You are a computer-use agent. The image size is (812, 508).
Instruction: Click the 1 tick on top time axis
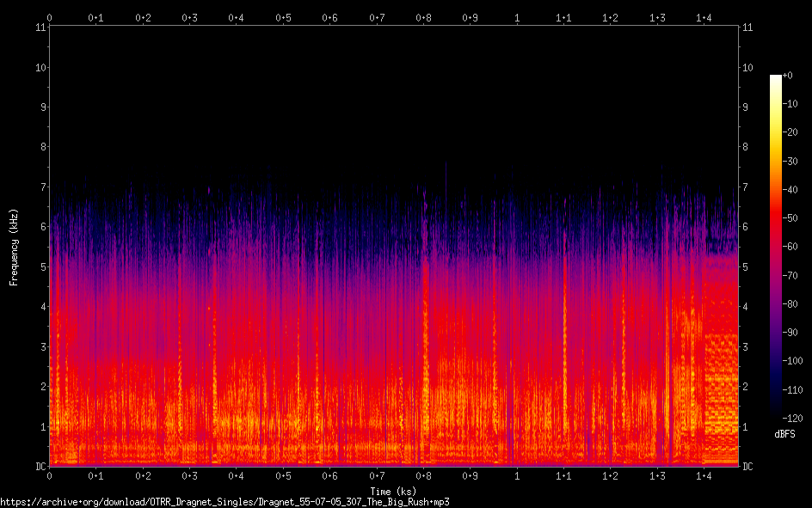[x=517, y=17]
